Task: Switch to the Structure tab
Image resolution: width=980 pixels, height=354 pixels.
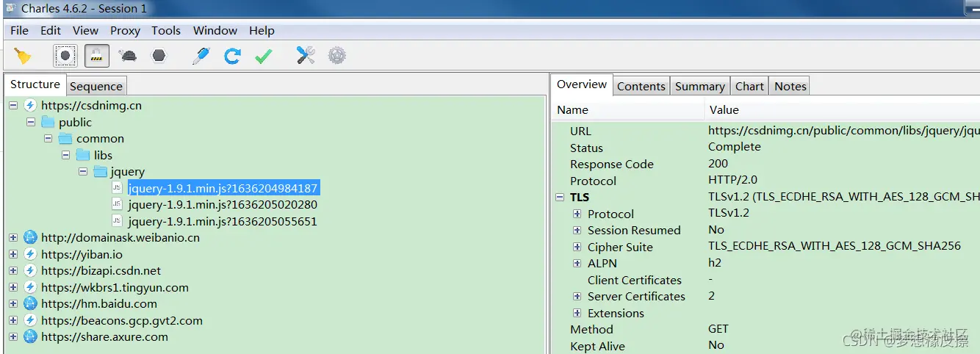Action: [x=35, y=84]
